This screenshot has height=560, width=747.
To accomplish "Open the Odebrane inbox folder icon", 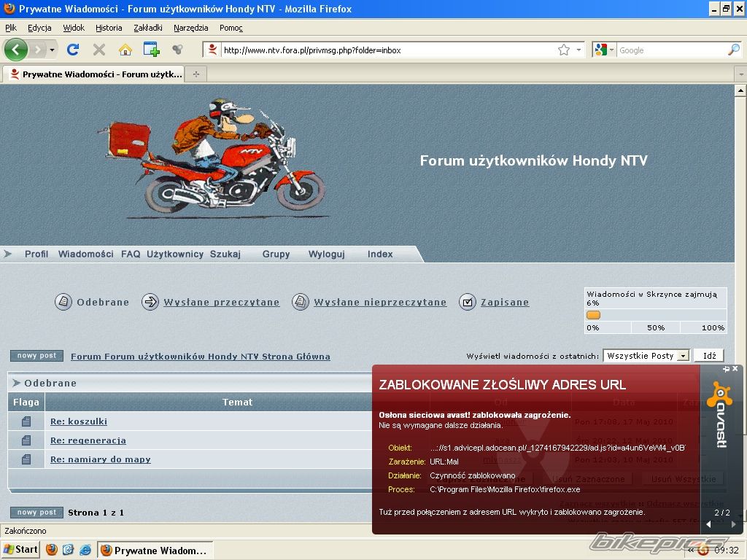I will 63,302.
